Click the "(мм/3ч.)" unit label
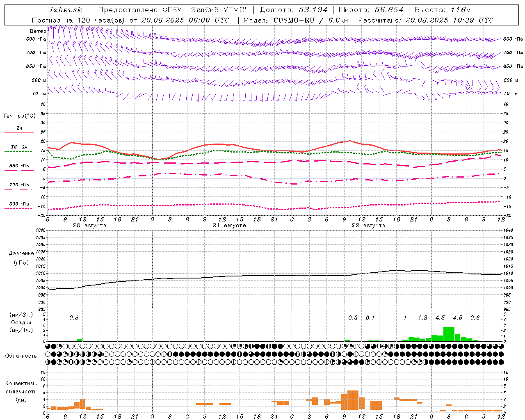The height and width of the screenshot is (420, 525). click(x=21, y=315)
